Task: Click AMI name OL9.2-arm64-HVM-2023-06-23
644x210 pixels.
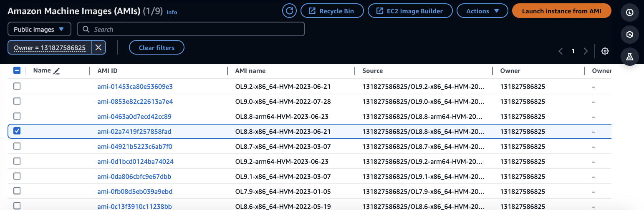Action: pos(282,162)
